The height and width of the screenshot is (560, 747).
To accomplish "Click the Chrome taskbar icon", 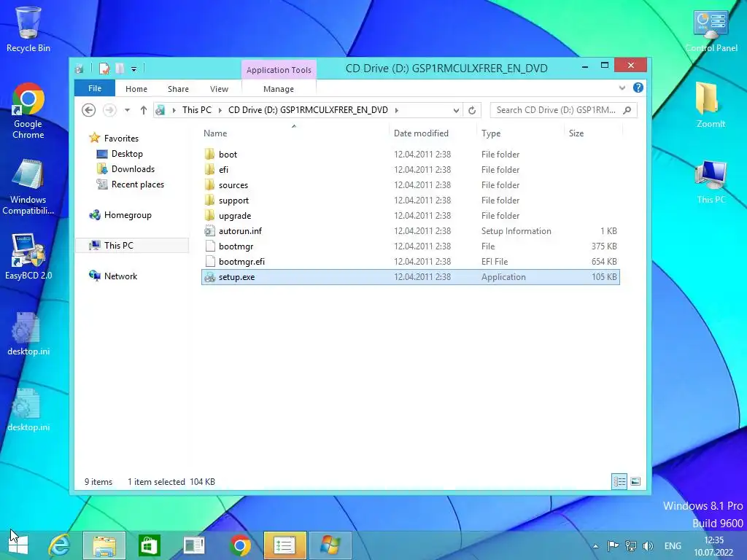I will coord(239,545).
